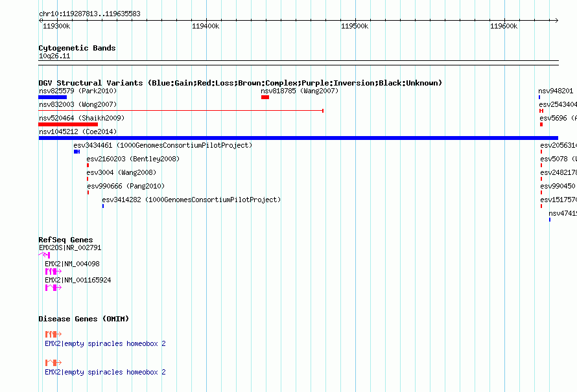Open lower EMX2|empty spiracles homeobox 2 link
Viewport: 577px width, 392px height.
pos(105,372)
